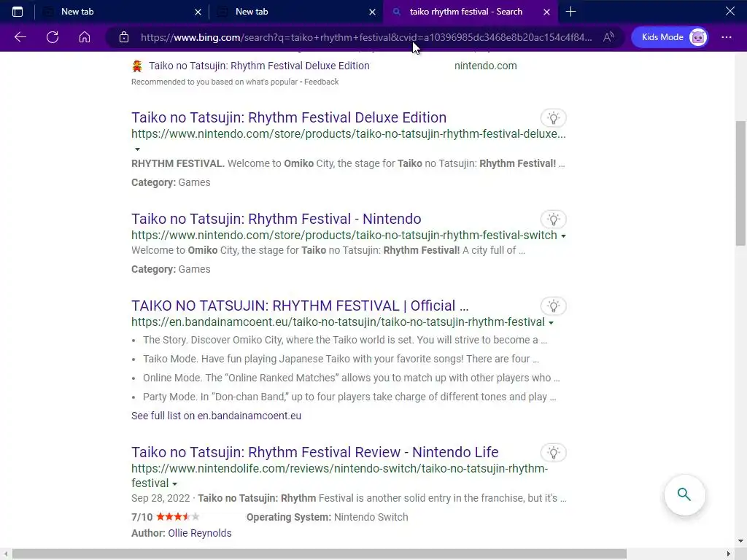Open Read aloud icon in address bar
The height and width of the screenshot is (560, 747).
(608, 37)
